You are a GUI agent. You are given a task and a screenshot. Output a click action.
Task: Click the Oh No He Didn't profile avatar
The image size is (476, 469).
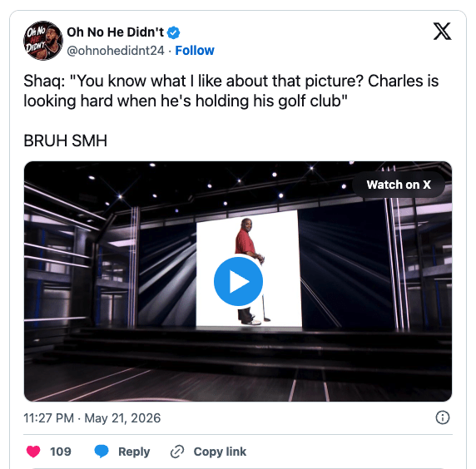click(43, 41)
